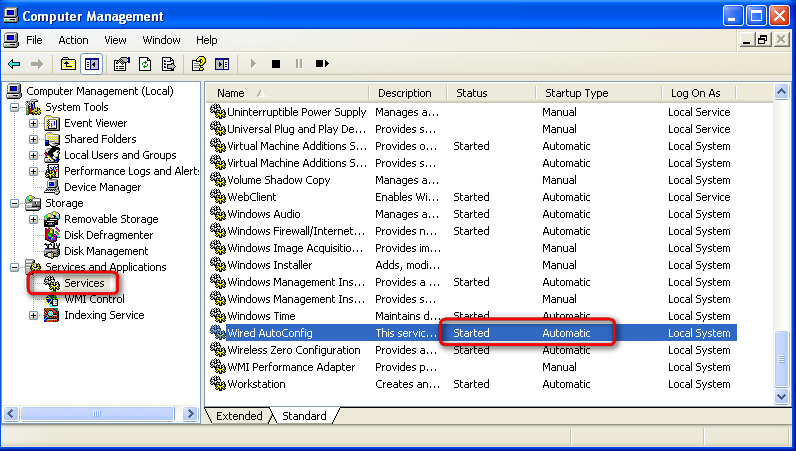Open the Action menu

[73, 40]
